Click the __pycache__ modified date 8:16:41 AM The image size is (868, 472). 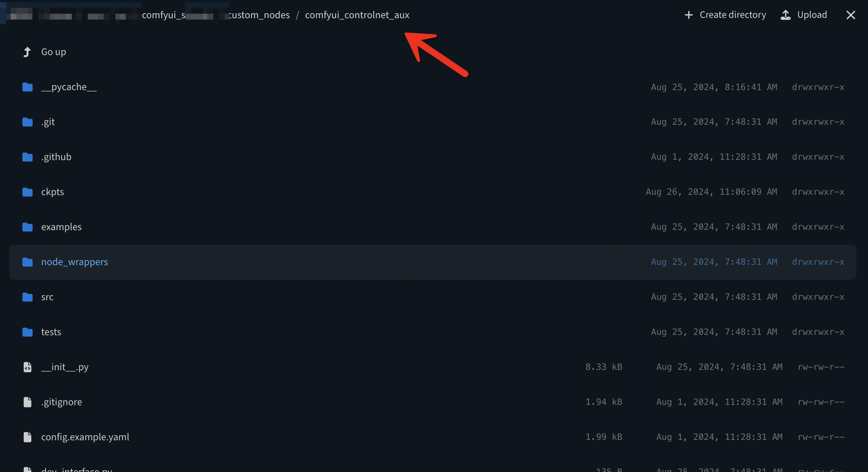coord(714,87)
